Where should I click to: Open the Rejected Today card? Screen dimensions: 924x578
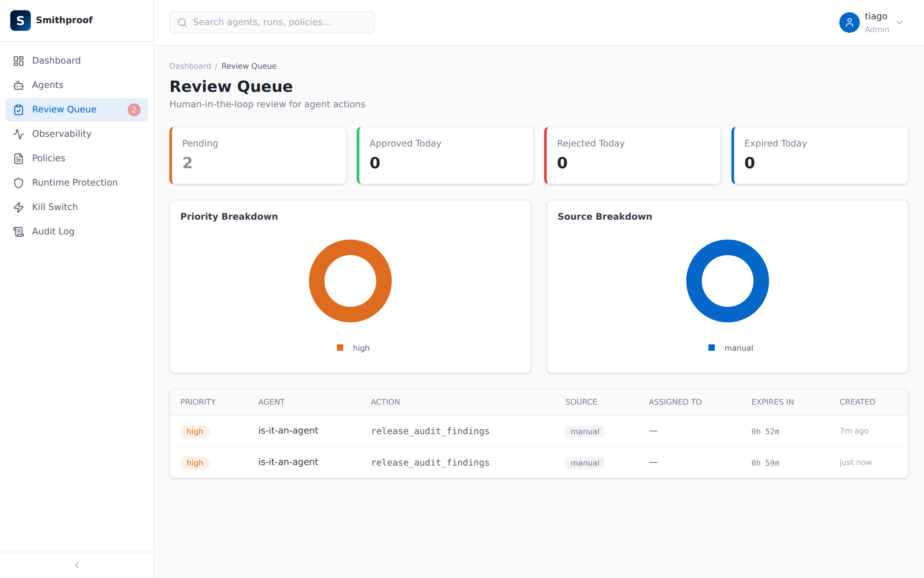click(x=632, y=156)
